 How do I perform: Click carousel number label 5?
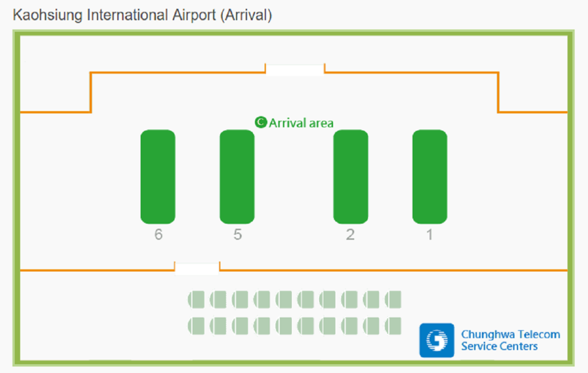(x=237, y=235)
